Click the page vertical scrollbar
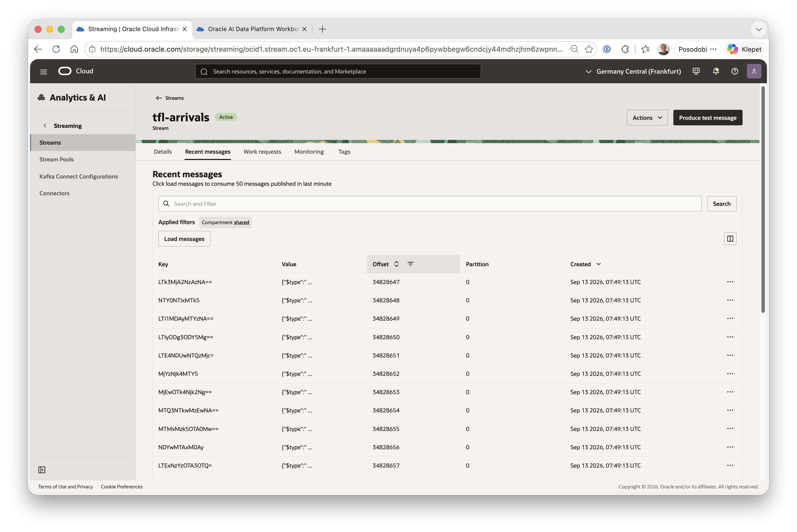The height and width of the screenshot is (532, 797). click(763, 200)
